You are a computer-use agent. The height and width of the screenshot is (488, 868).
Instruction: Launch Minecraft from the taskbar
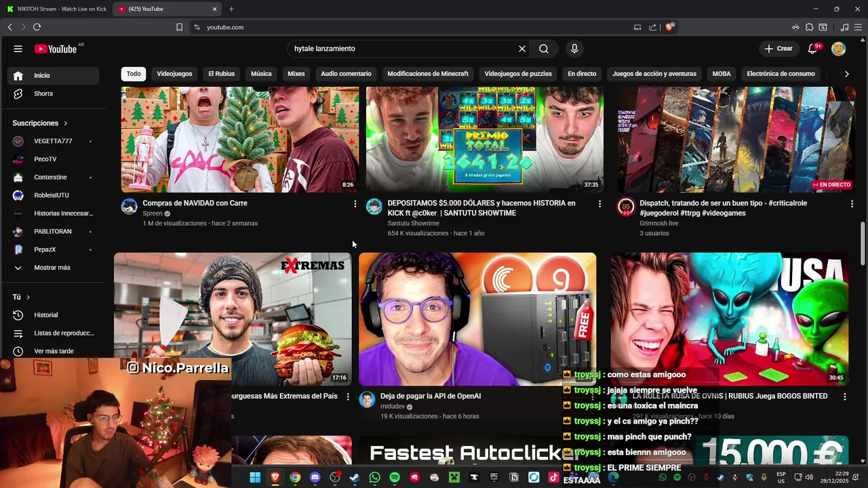click(454, 478)
